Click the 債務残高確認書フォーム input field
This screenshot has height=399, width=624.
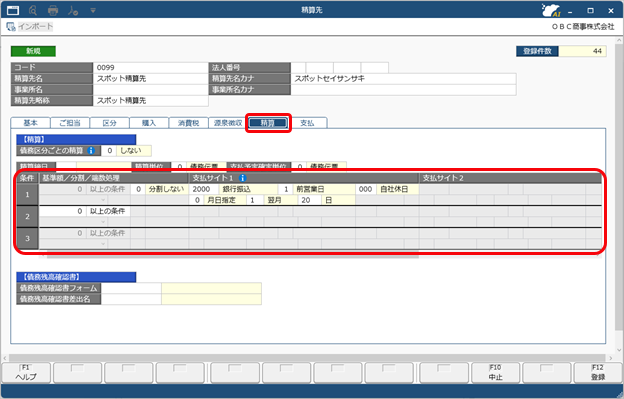pos(131,288)
